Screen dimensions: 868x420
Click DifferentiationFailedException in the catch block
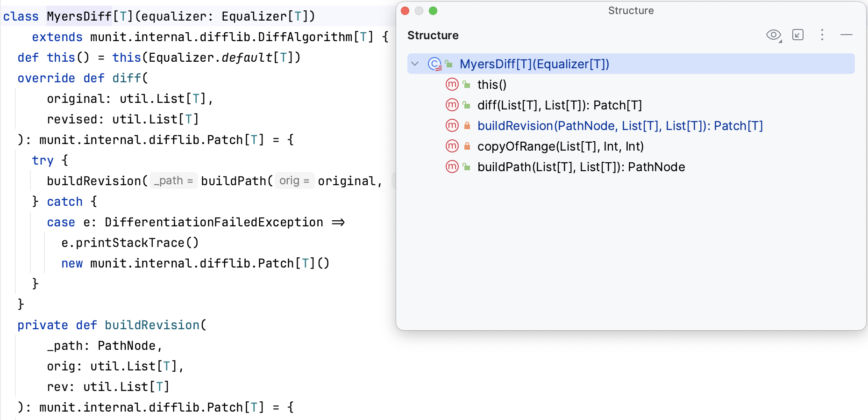point(213,222)
